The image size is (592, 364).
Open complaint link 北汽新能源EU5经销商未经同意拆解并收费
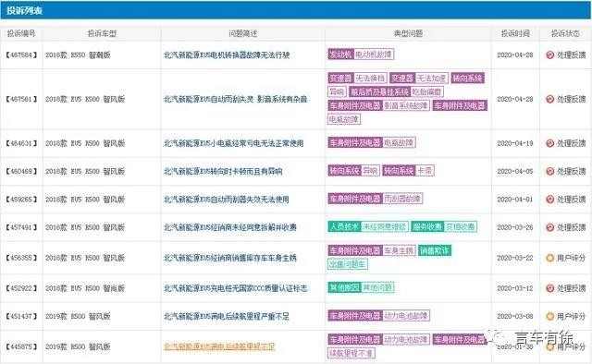tap(230, 227)
